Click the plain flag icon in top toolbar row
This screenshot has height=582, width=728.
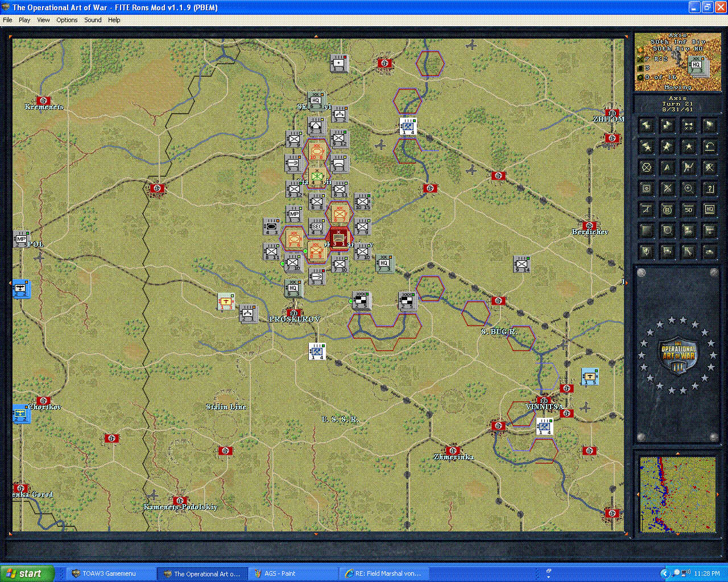coord(709,125)
